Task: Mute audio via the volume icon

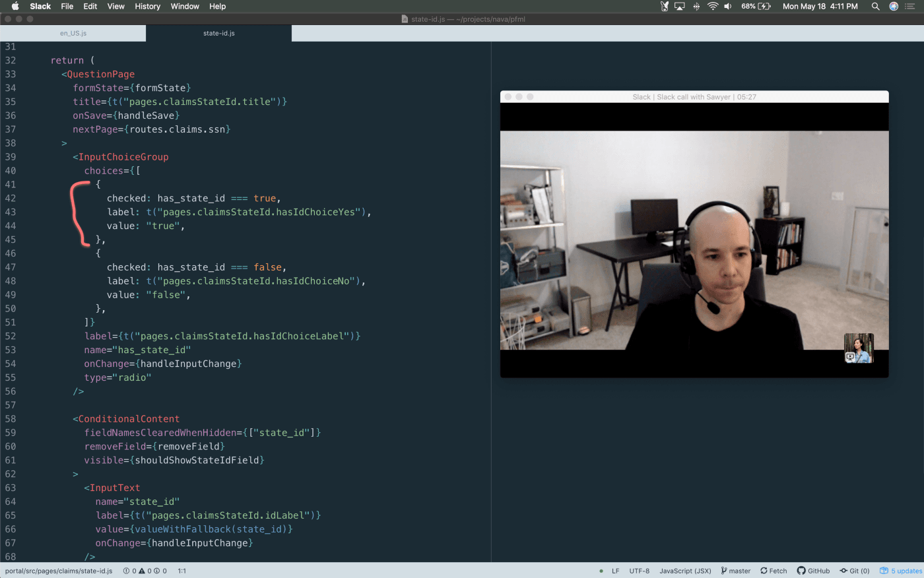Action: [727, 7]
